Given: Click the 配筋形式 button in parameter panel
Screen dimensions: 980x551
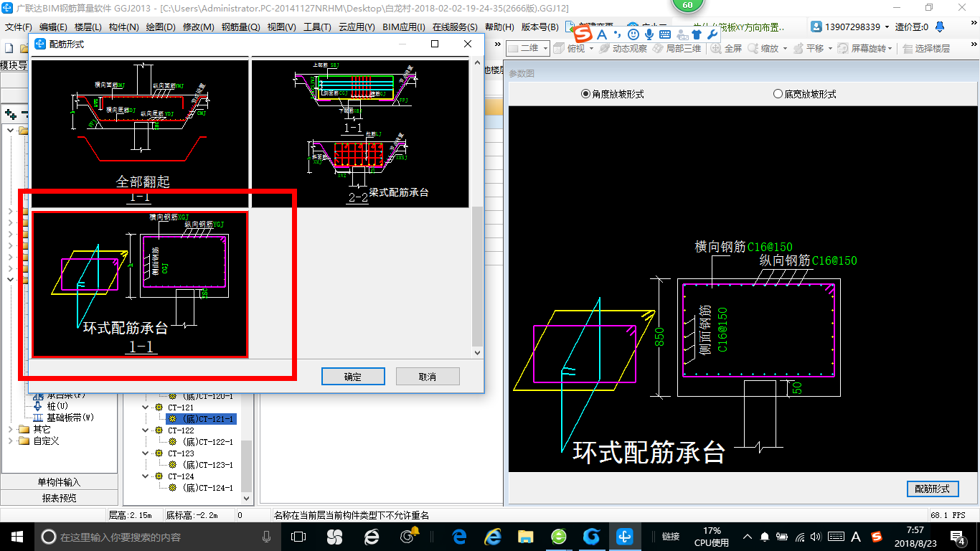Looking at the screenshot, I should pos(933,489).
